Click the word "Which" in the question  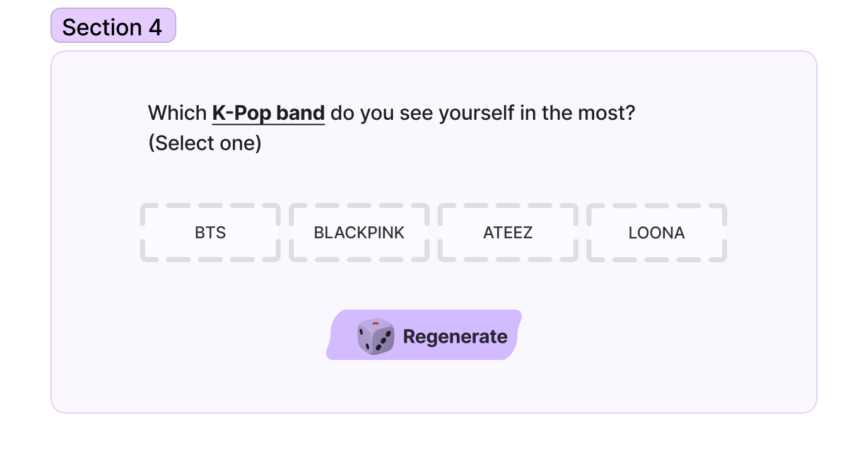pyautogui.click(x=177, y=113)
